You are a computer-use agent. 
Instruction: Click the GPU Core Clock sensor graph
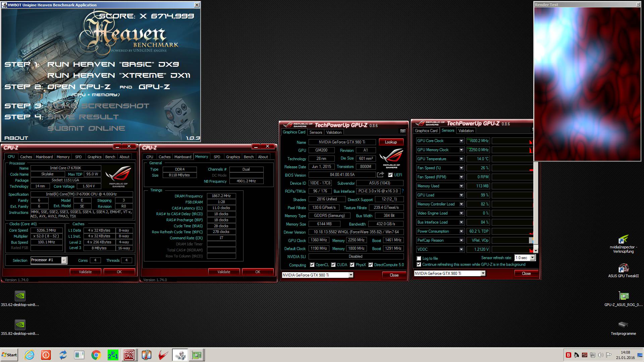(512, 141)
